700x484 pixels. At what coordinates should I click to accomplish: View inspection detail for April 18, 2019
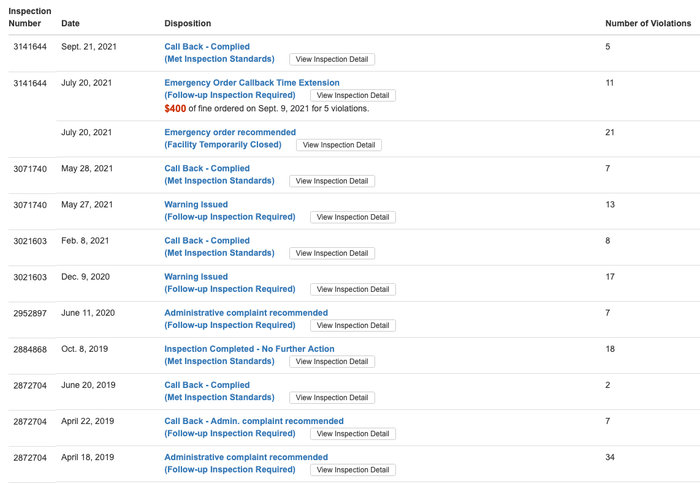coord(353,470)
